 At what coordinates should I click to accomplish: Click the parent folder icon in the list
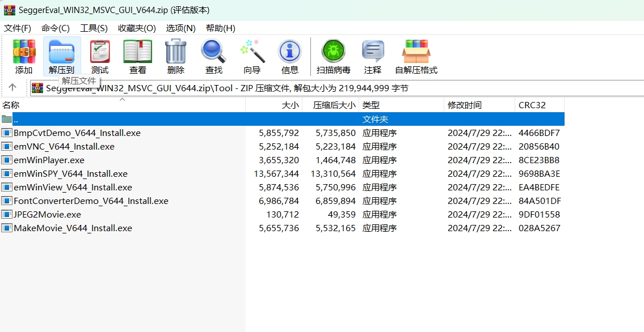7,120
